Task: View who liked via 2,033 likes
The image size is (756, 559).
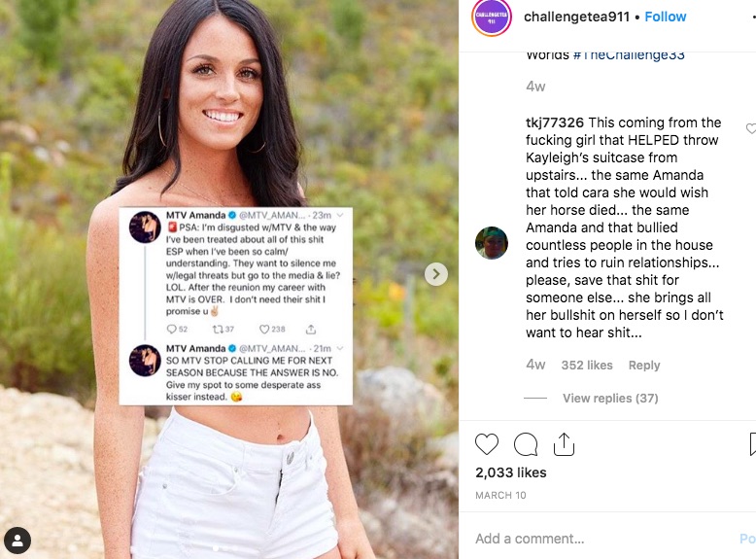Action: click(510, 472)
